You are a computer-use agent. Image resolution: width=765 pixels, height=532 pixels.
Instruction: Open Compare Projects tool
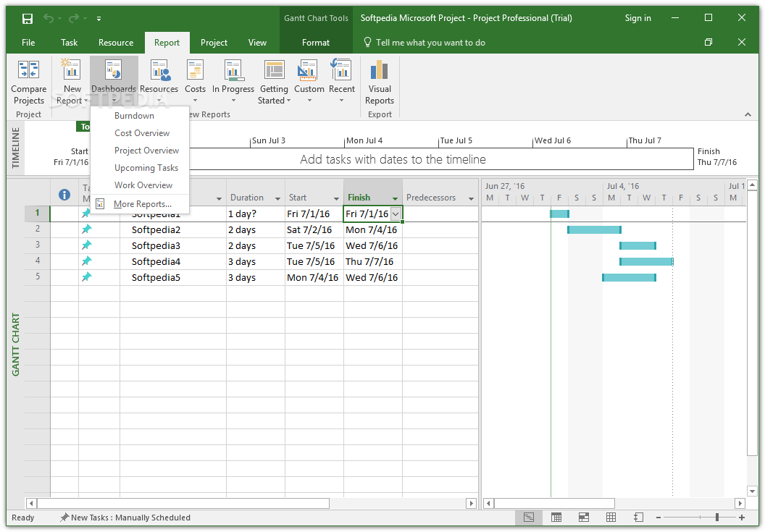[29, 82]
